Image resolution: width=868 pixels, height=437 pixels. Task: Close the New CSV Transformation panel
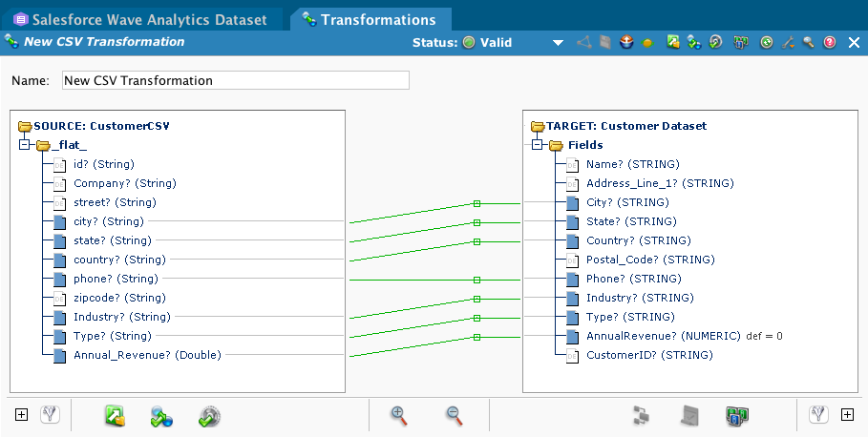[853, 42]
